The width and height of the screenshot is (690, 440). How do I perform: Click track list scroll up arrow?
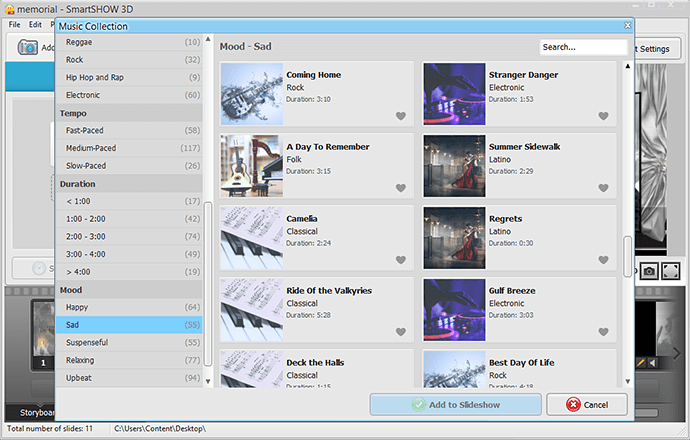628,66
